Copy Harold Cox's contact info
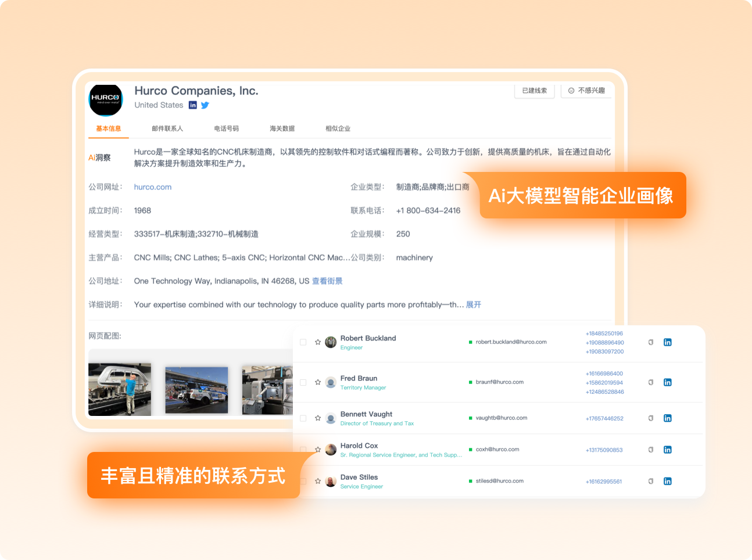The image size is (752, 560). tap(651, 450)
